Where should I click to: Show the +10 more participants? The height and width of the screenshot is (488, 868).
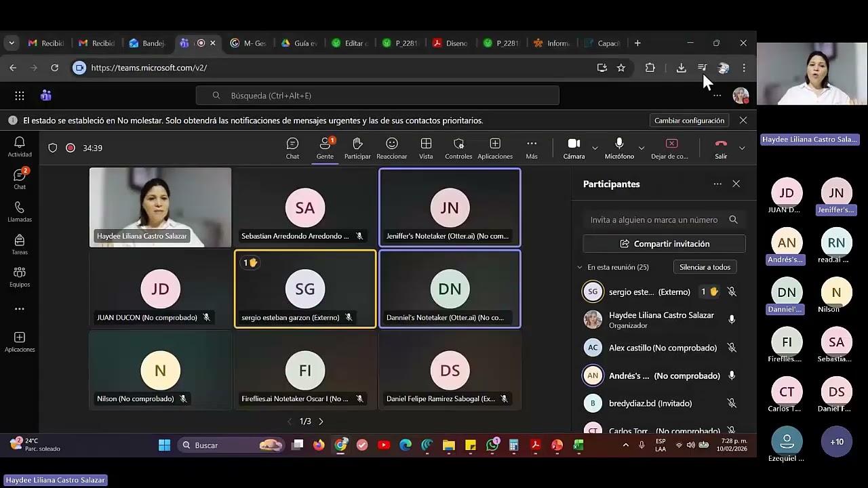[837, 442]
